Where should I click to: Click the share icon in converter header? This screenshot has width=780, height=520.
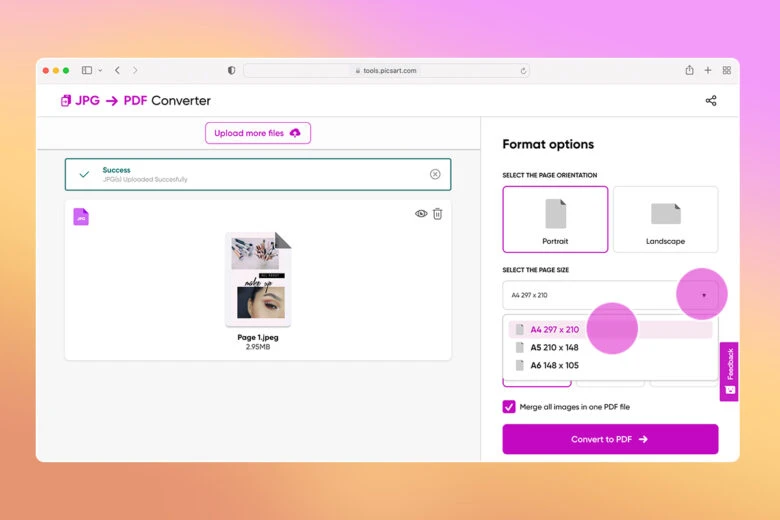(x=711, y=101)
